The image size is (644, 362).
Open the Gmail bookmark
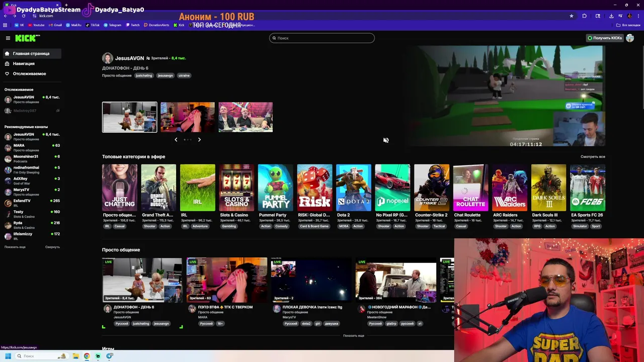coord(55,25)
